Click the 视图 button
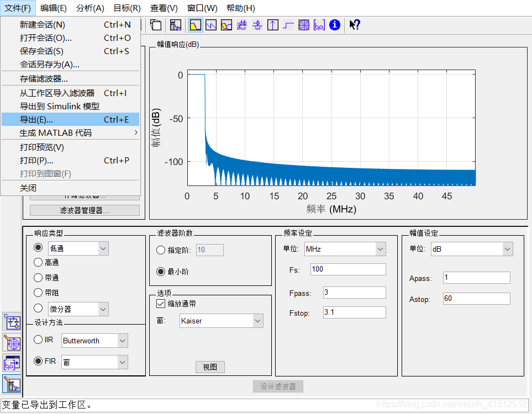532x414 pixels. 210,367
